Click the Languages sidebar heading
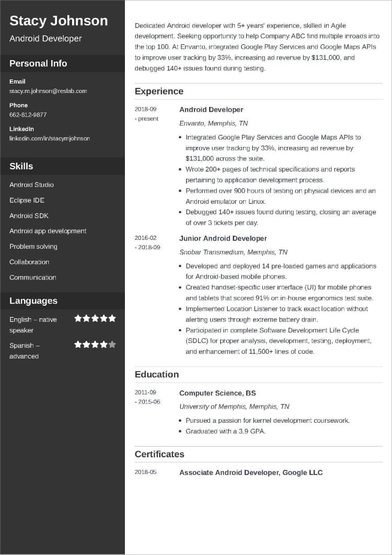This screenshot has width=392, height=555. [x=33, y=301]
